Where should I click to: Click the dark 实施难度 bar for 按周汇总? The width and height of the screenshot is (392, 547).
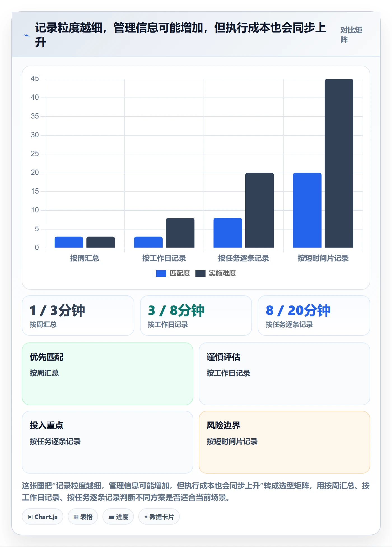coord(101,242)
